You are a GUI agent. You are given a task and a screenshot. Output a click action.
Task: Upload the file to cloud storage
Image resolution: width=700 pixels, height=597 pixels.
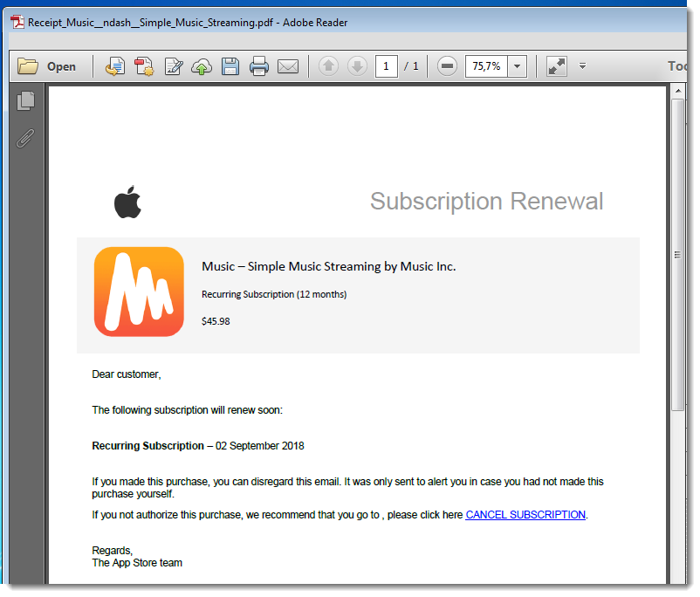[x=202, y=66]
